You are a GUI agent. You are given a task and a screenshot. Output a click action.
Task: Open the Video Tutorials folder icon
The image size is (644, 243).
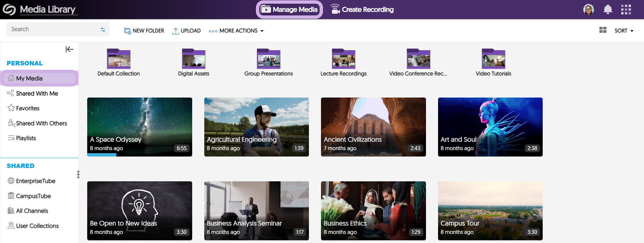click(x=493, y=59)
